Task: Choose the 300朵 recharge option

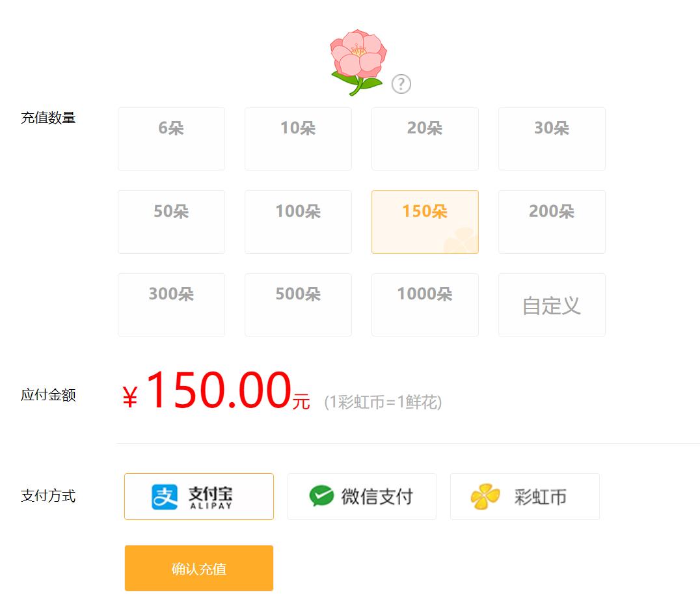Action: pos(171,305)
